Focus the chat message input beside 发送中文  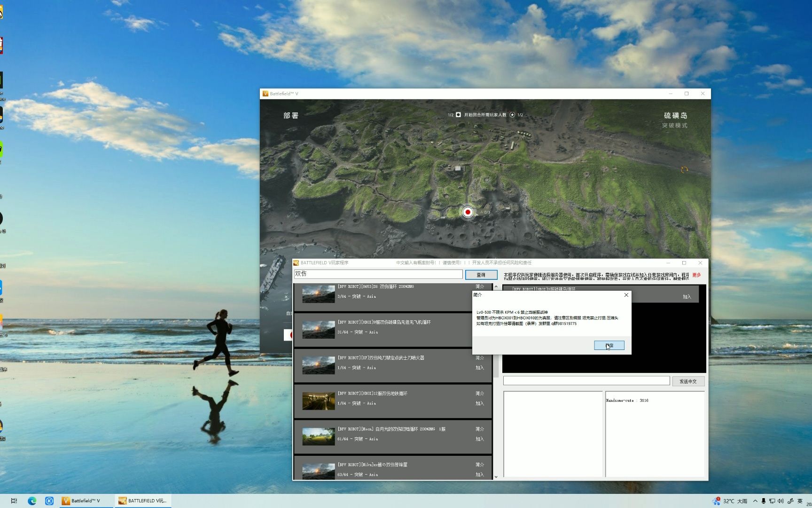click(x=586, y=381)
